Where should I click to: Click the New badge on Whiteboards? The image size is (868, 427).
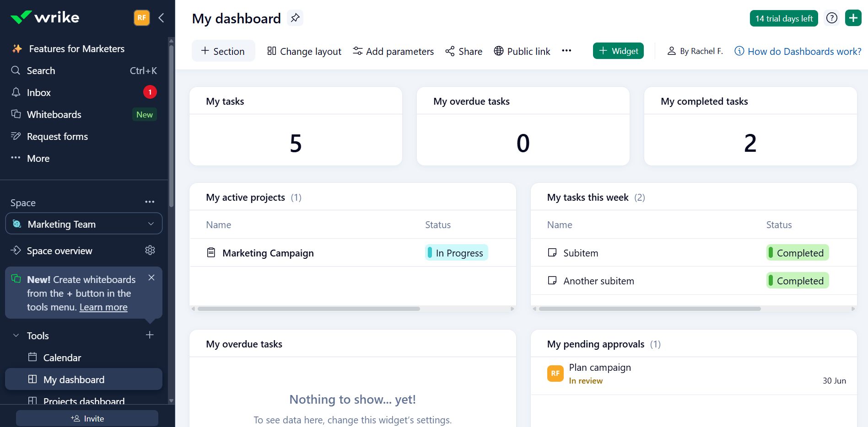click(145, 115)
